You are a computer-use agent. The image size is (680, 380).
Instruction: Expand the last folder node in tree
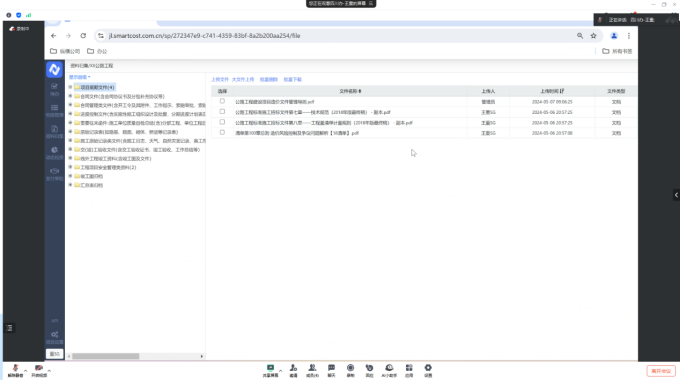click(x=70, y=185)
